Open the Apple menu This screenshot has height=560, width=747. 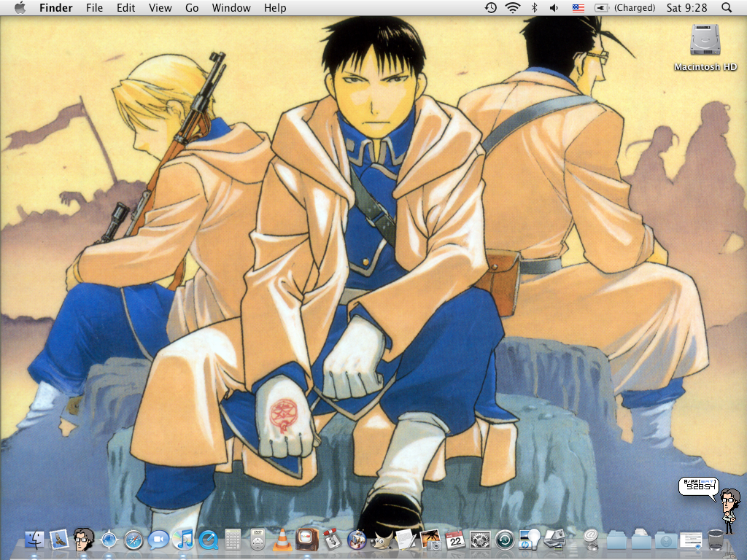(20, 7)
